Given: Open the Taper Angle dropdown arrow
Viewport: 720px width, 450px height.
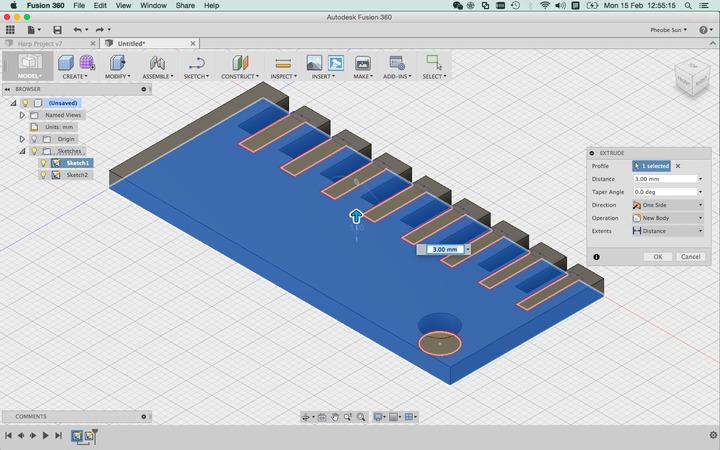Looking at the screenshot, I should 701,192.
